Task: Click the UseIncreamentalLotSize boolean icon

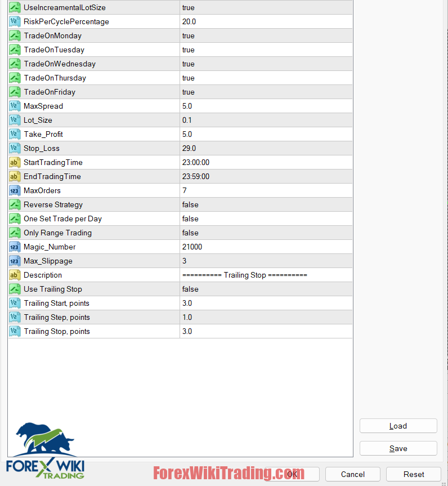Action: point(15,7)
